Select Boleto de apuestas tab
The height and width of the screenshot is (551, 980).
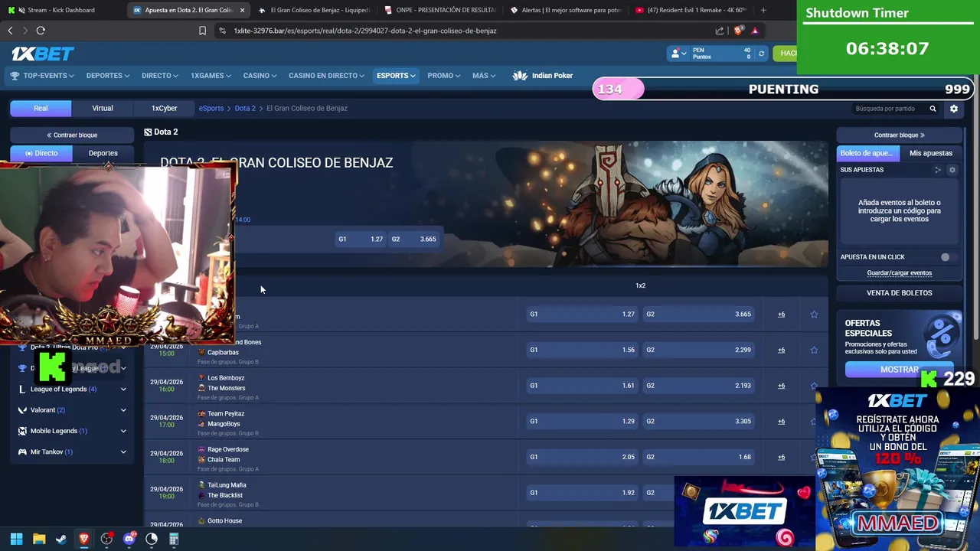coord(868,153)
